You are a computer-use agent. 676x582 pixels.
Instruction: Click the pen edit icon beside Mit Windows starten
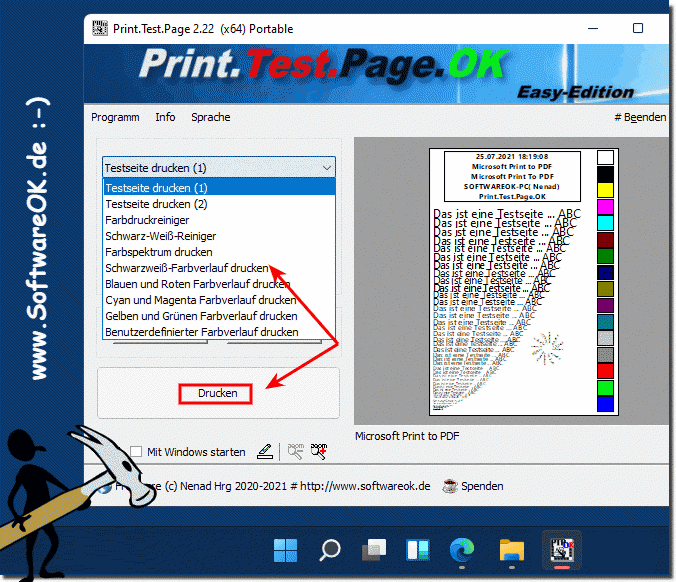tap(265, 451)
